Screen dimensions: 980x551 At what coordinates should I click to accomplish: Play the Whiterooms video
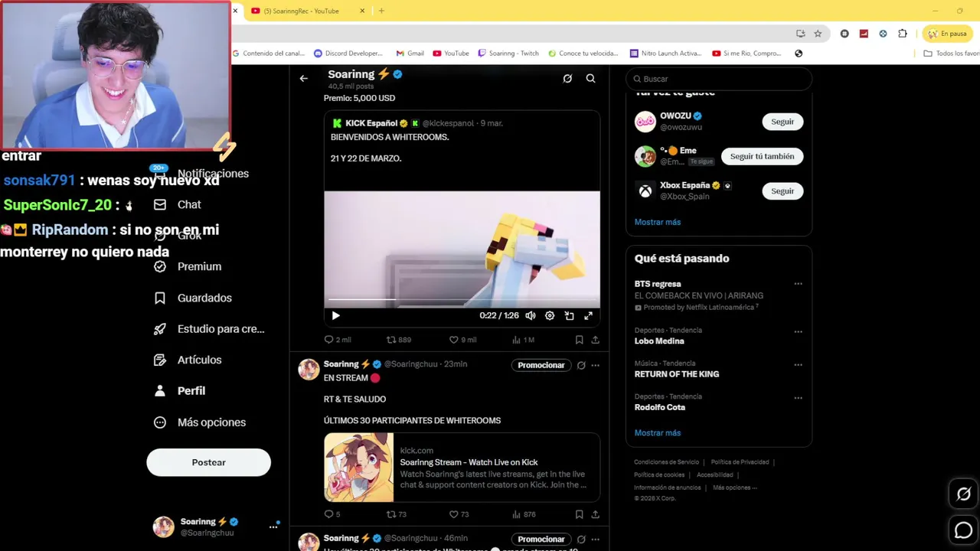(335, 315)
